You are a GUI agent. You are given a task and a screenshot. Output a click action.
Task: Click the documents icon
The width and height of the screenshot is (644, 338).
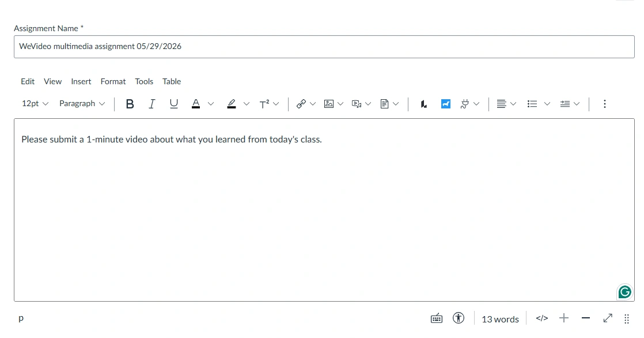click(384, 104)
